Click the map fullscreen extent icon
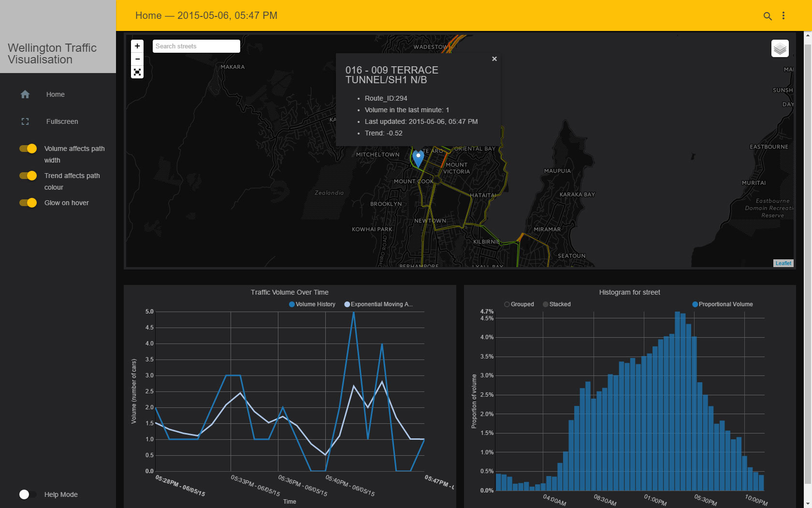 click(x=137, y=72)
